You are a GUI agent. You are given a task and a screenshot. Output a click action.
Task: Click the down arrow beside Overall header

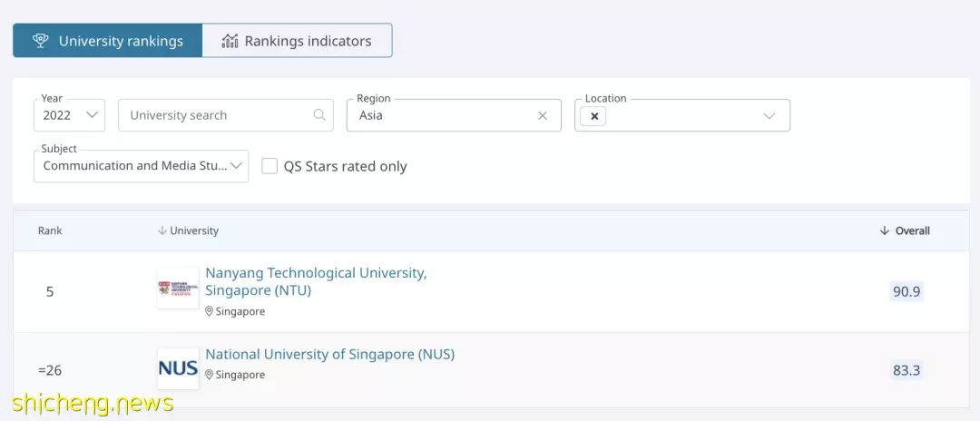885,230
